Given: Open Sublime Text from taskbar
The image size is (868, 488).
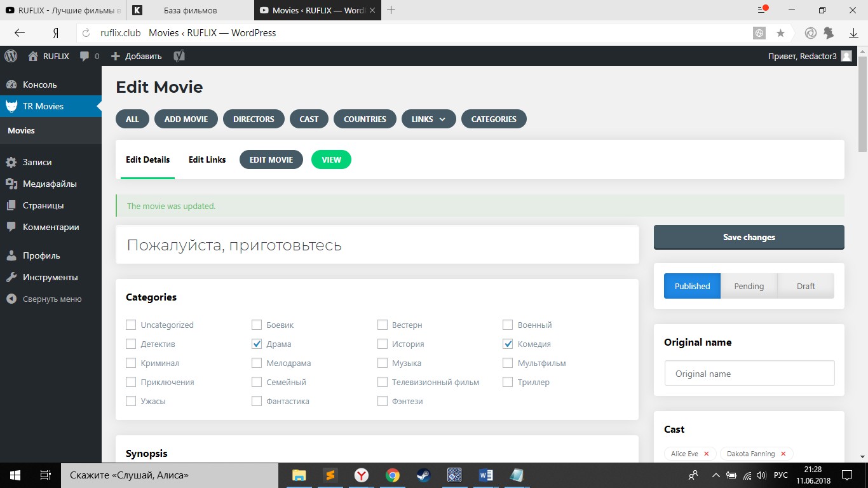Looking at the screenshot, I should (x=330, y=475).
